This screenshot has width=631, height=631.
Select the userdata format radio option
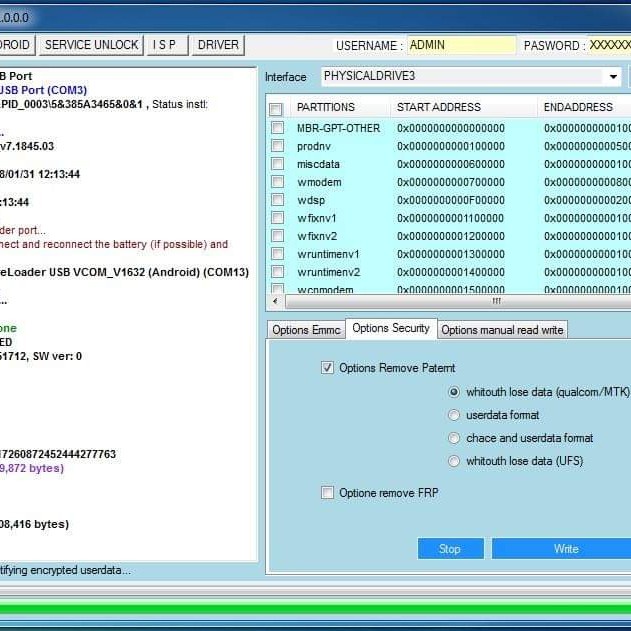454,415
